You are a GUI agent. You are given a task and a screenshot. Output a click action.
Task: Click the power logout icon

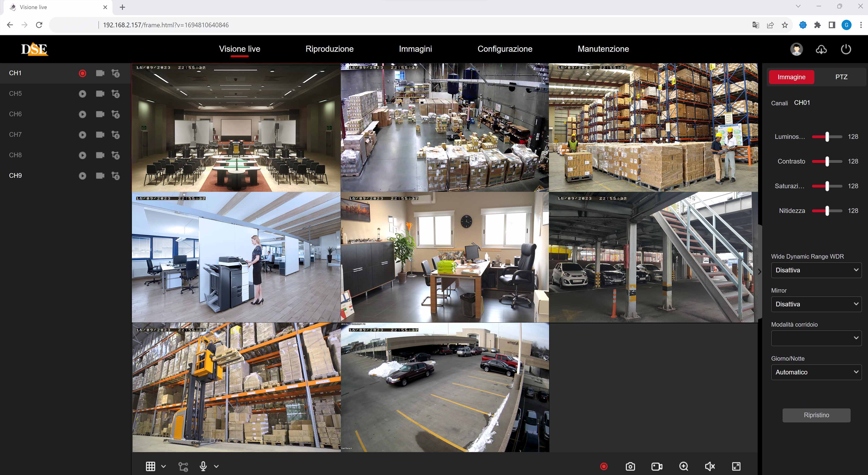pos(846,50)
